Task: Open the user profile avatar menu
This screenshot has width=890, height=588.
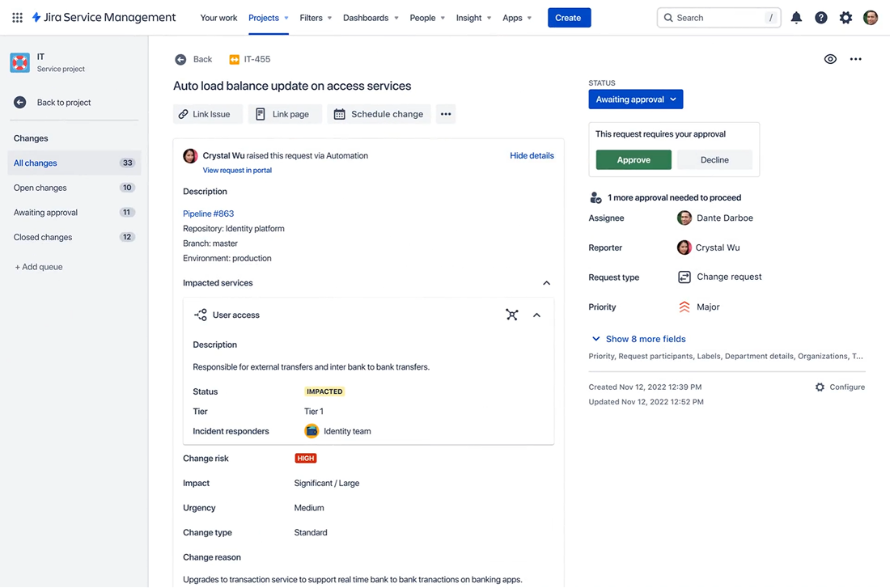Action: 871,18
